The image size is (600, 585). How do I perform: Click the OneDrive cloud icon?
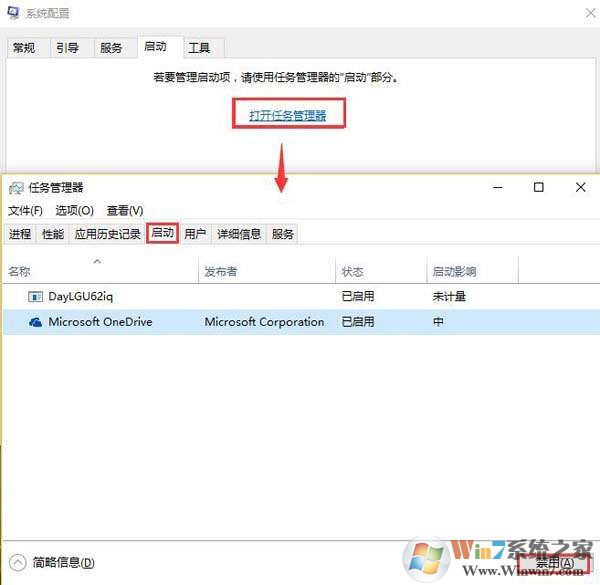click(36, 322)
